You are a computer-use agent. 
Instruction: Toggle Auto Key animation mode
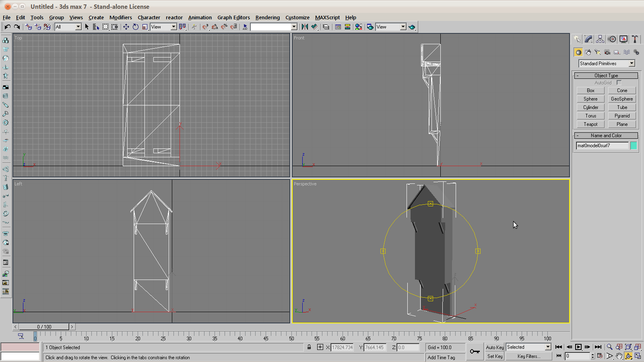tap(495, 347)
